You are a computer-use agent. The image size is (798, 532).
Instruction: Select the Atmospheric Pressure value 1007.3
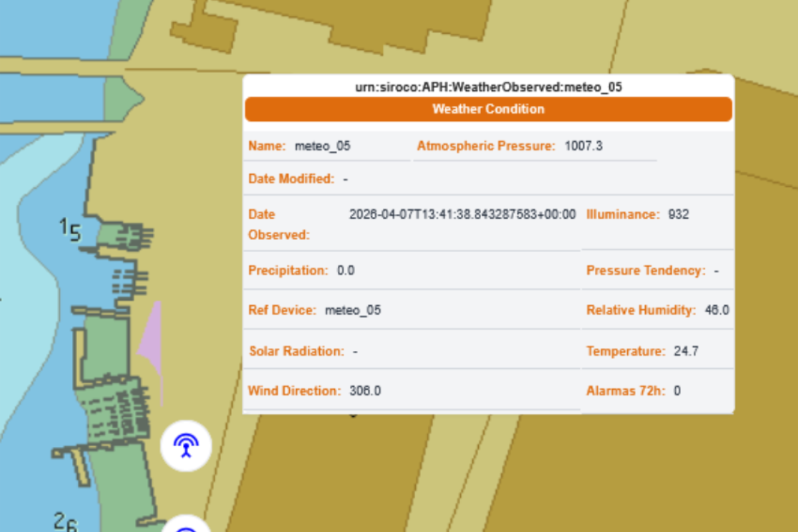[x=583, y=146]
